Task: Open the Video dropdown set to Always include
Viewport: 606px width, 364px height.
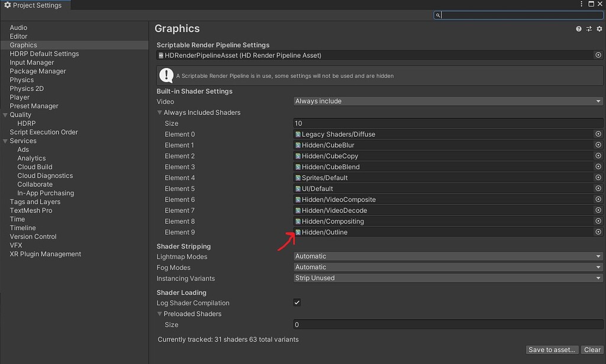Action: pyautogui.click(x=448, y=101)
